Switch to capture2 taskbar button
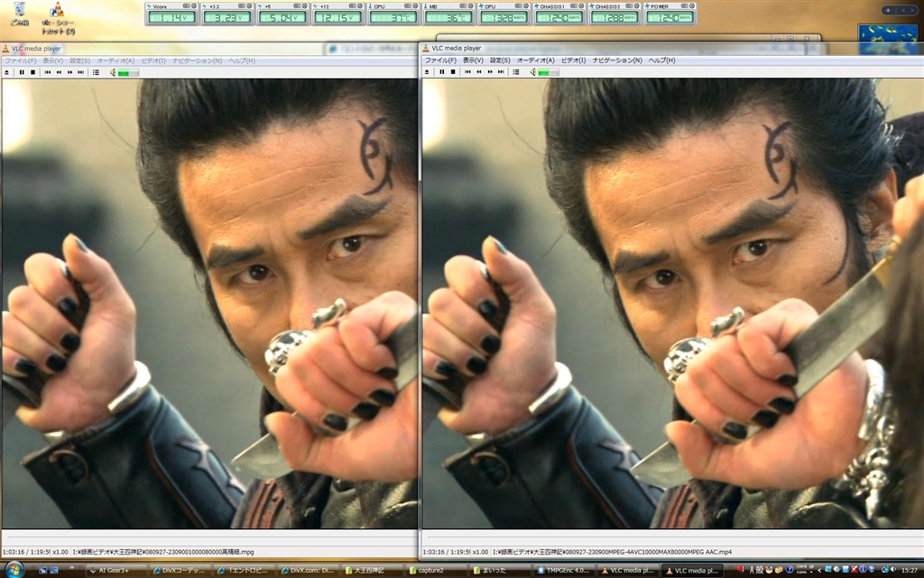 [x=436, y=571]
